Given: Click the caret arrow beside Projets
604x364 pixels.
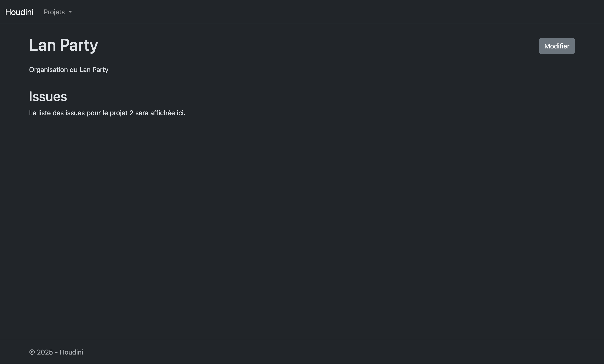Looking at the screenshot, I should click(x=70, y=12).
